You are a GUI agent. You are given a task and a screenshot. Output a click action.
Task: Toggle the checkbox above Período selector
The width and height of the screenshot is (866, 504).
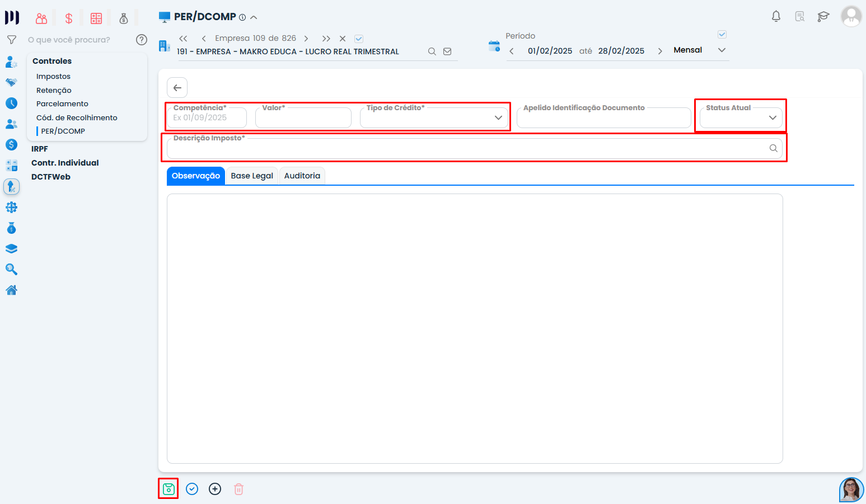click(x=722, y=35)
